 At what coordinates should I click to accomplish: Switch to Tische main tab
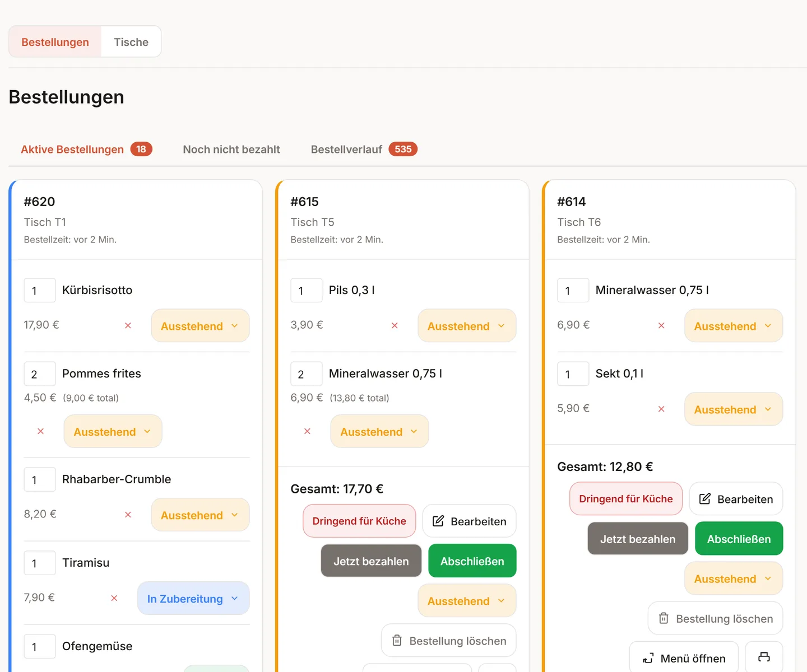pos(131,41)
